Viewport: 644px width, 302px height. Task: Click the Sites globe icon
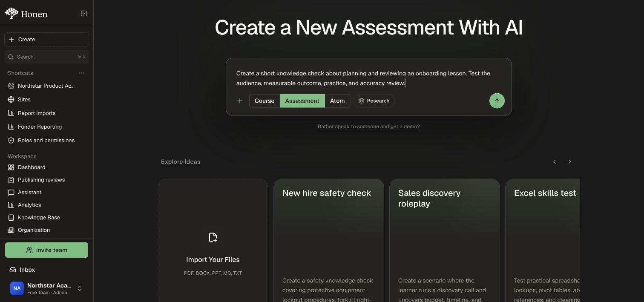click(11, 100)
